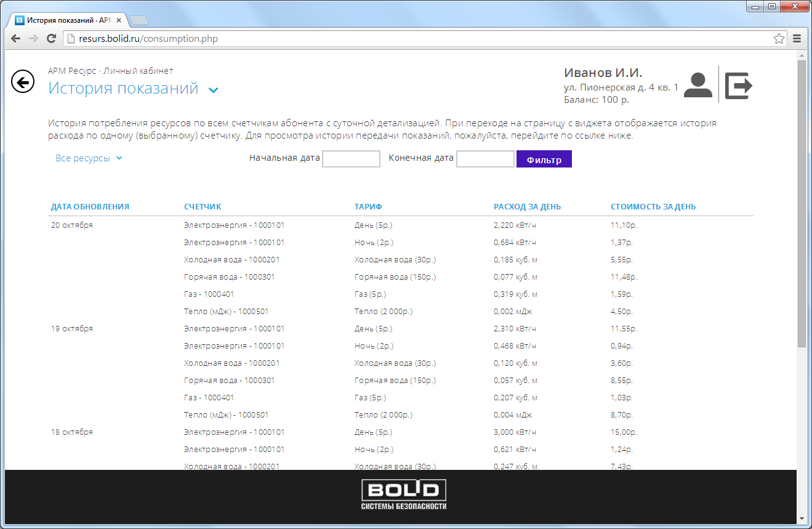Expand the История показаний page dropdown
The height and width of the screenshot is (529, 812).
click(214, 90)
